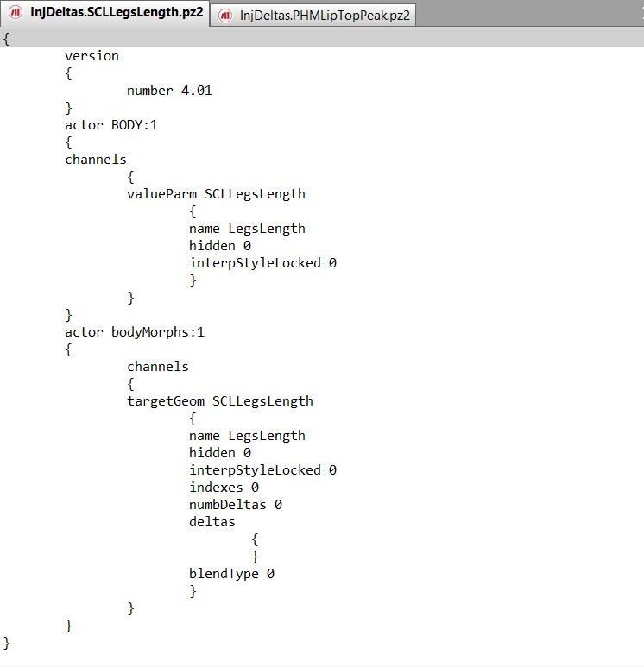
Task: Click the 'valueParm SCLLegsLength' line
Action: [x=216, y=194]
